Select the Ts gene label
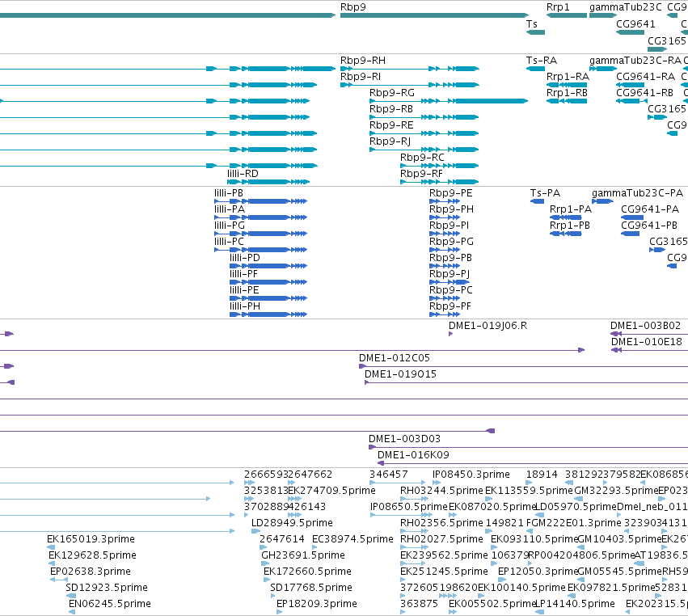Viewport: 688px width, 616px height. pos(532,23)
